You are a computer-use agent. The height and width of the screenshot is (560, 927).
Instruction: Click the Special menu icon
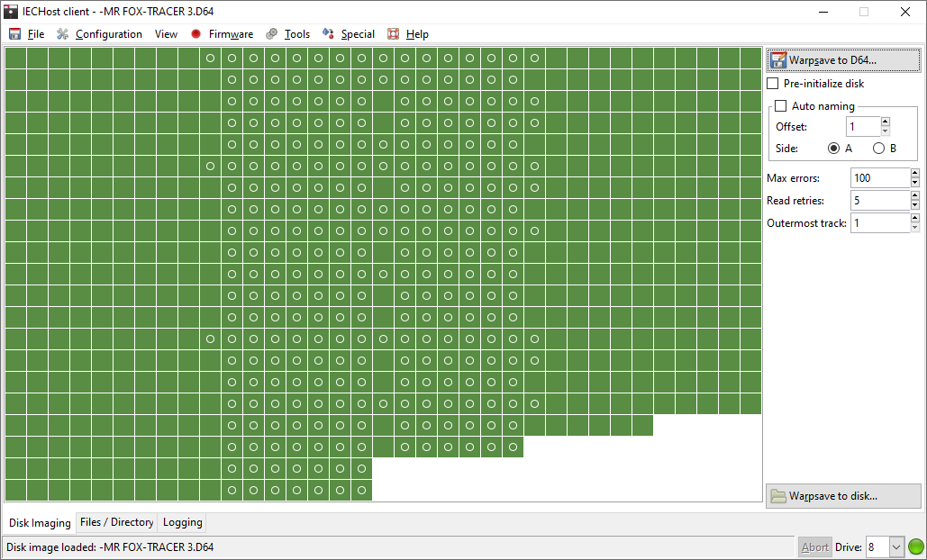tap(328, 34)
